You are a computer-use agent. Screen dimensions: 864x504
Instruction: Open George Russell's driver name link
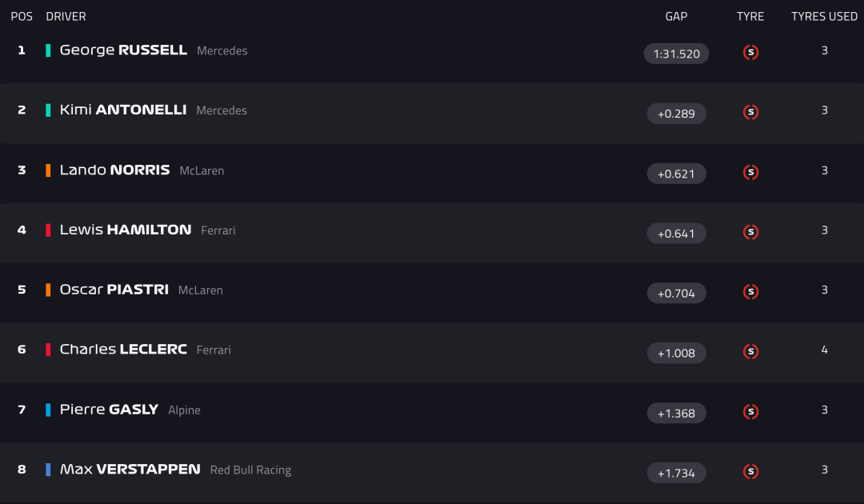pyautogui.click(x=123, y=50)
